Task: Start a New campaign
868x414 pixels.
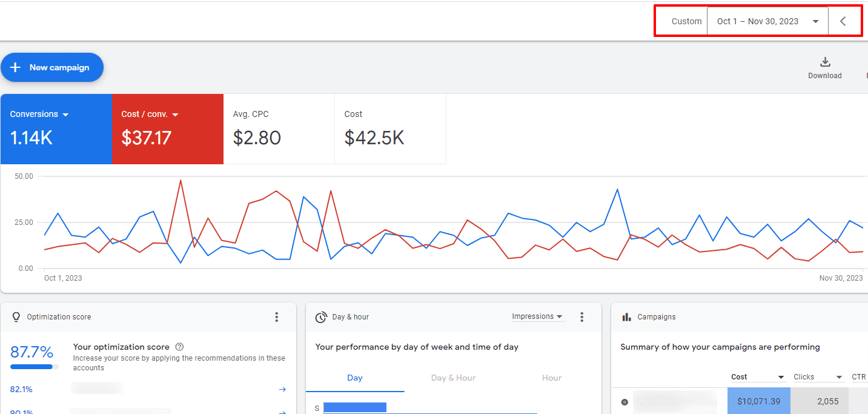Action: pos(52,67)
